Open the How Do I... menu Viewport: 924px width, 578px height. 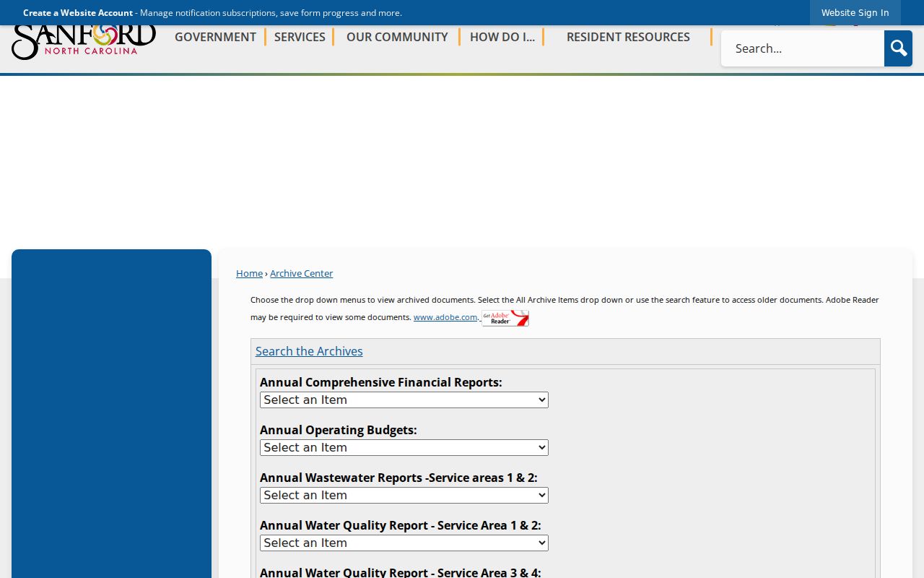502,37
